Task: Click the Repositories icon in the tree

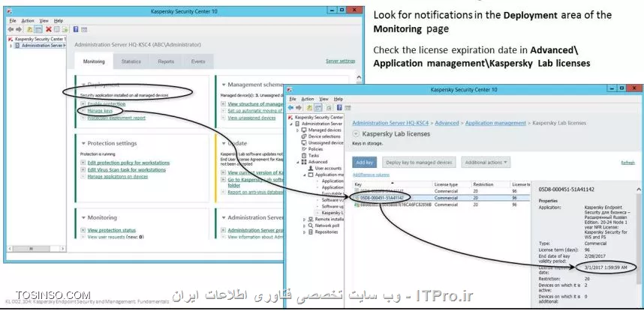Action: [x=311, y=232]
